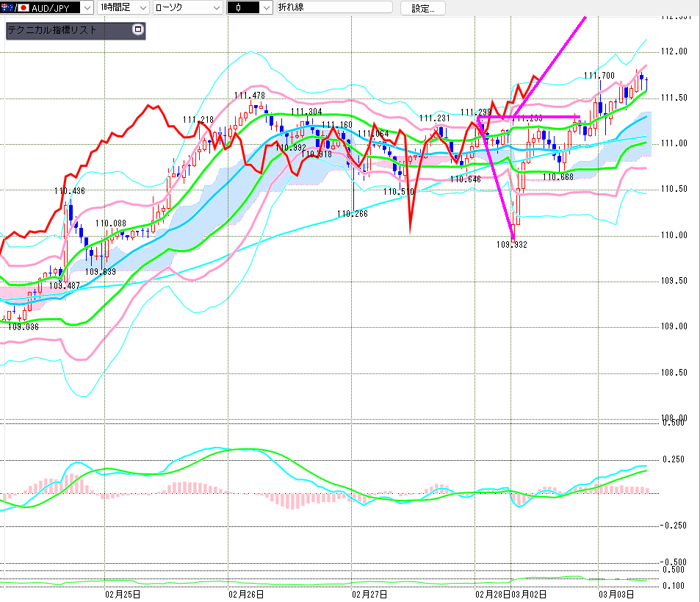
Task: Open the ローソク chart type dropdown
Action: 215,8
